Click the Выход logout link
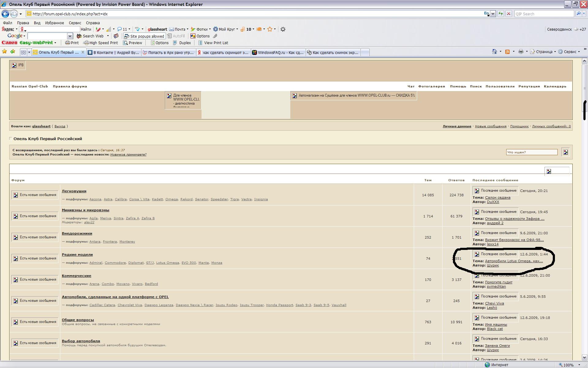This screenshot has width=588, height=368. coord(60,126)
